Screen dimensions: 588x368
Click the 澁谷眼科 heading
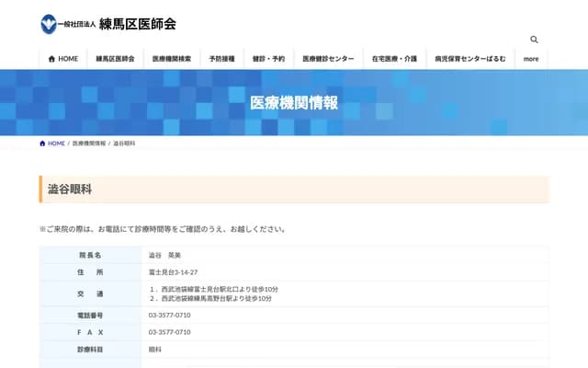(x=69, y=189)
